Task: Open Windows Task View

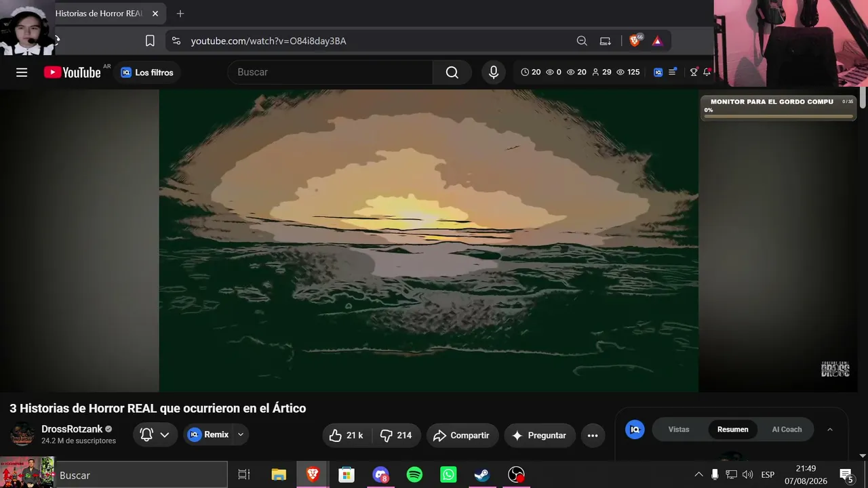Action: (x=243, y=475)
